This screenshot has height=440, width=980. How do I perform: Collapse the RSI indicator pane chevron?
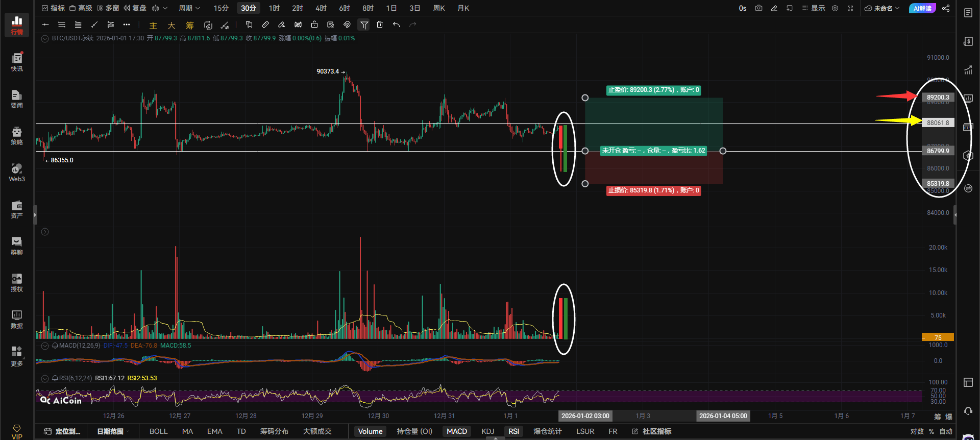(45, 378)
